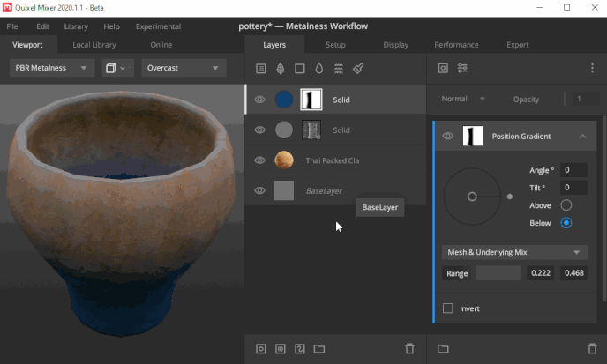Add a paint layer brush icon
This screenshot has height=364, width=607.
[358, 69]
